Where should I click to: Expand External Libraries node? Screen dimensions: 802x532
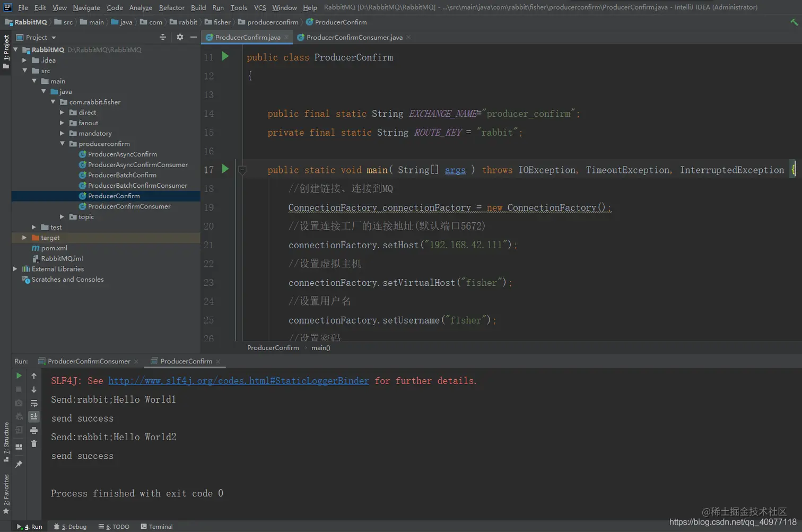[x=15, y=269]
